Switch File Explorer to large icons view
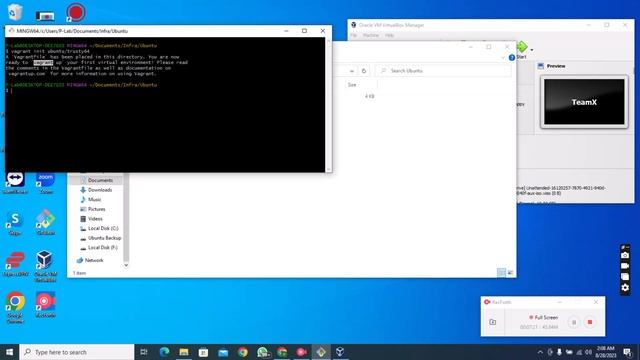 tap(510, 272)
